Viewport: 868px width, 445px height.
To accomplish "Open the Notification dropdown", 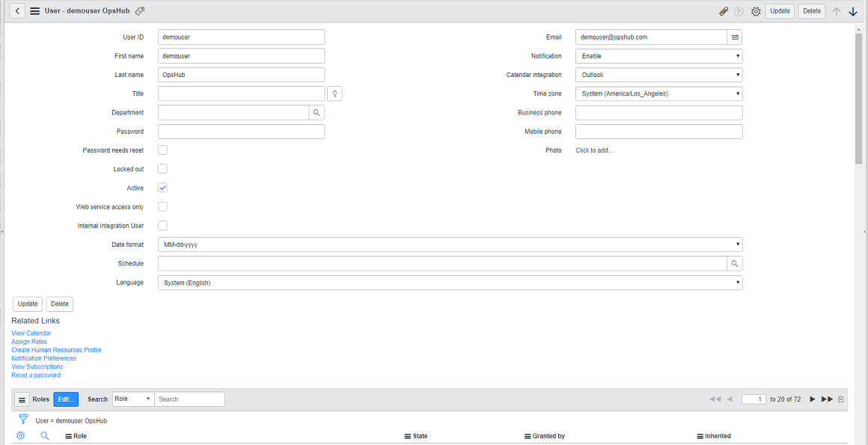I will (x=658, y=56).
